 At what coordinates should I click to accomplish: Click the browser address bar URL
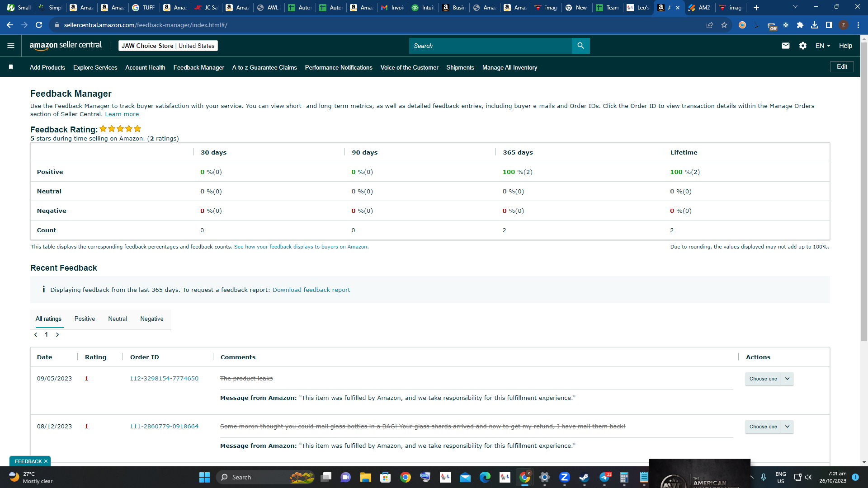[146, 25]
